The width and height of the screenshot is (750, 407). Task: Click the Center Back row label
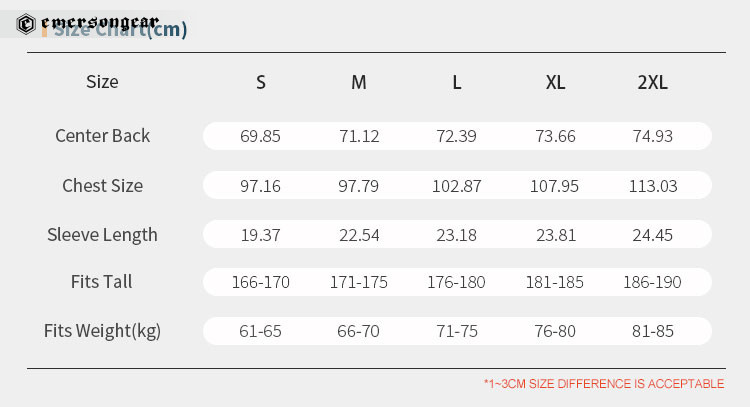102,136
